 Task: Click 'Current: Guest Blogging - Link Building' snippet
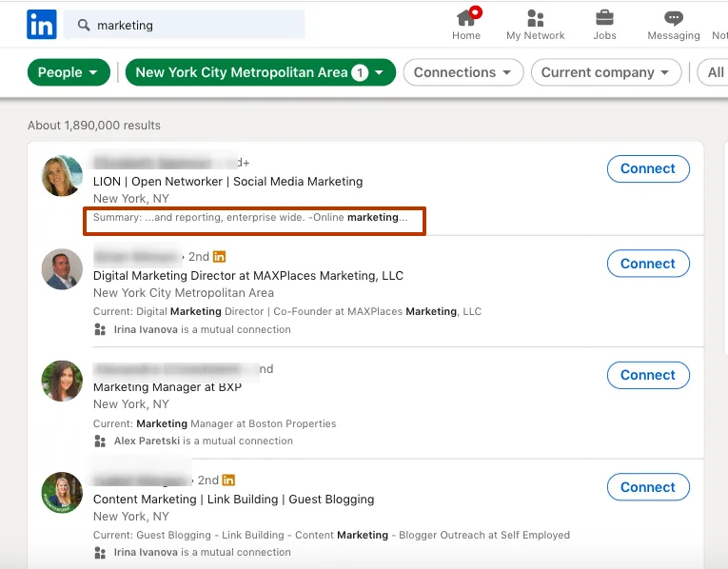(x=331, y=535)
